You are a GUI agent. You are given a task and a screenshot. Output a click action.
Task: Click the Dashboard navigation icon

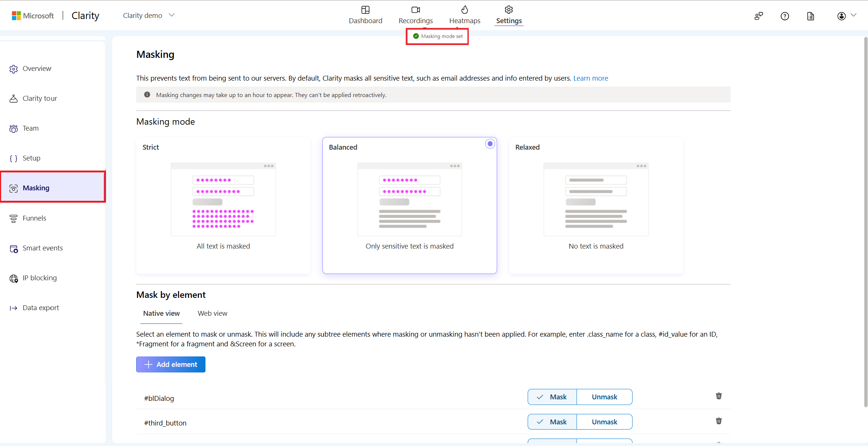tap(365, 10)
